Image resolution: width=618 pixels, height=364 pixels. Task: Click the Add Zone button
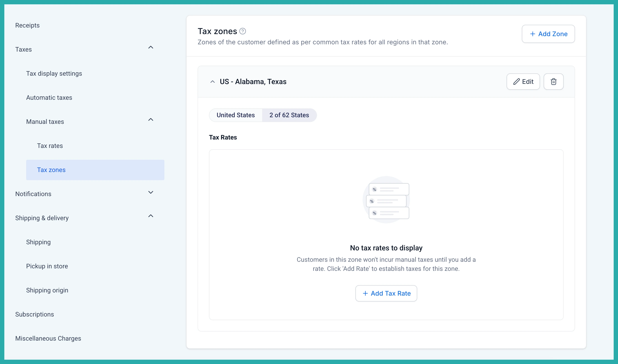[x=548, y=34]
